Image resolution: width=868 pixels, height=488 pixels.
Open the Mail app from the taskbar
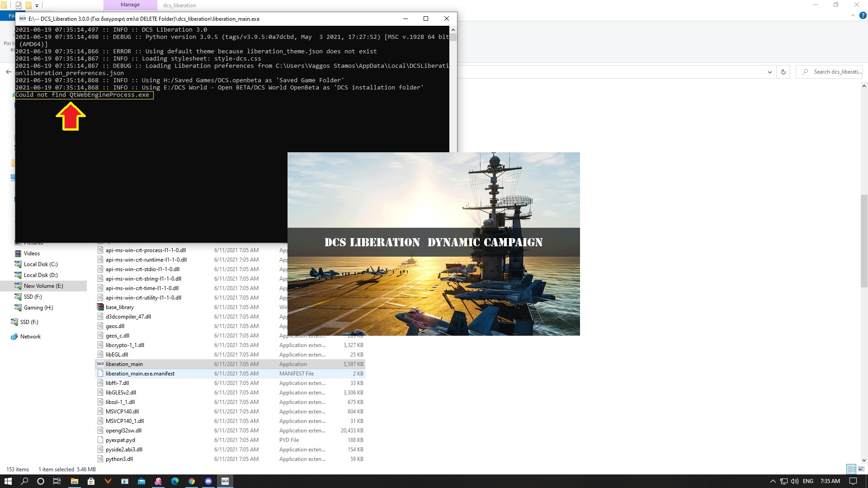tap(141, 481)
